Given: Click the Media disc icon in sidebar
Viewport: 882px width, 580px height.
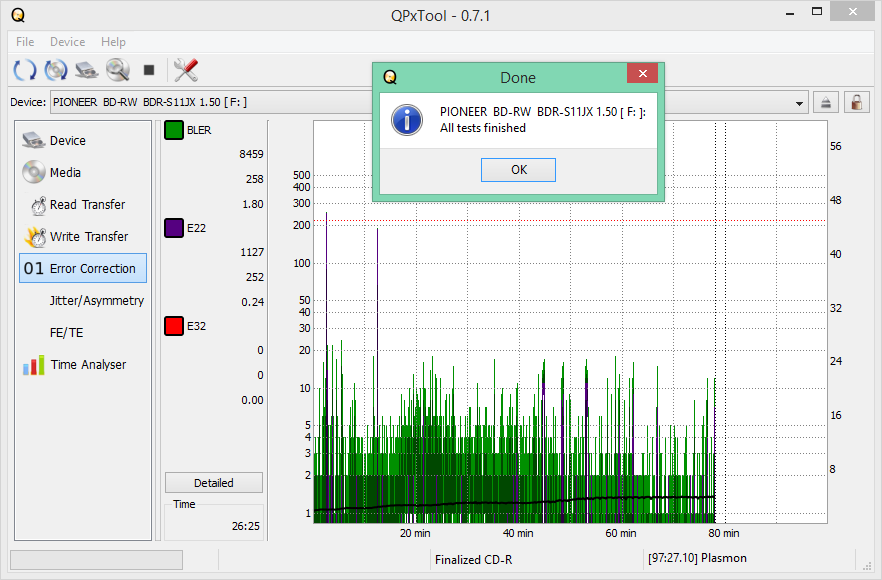Looking at the screenshot, I should coord(34,172).
